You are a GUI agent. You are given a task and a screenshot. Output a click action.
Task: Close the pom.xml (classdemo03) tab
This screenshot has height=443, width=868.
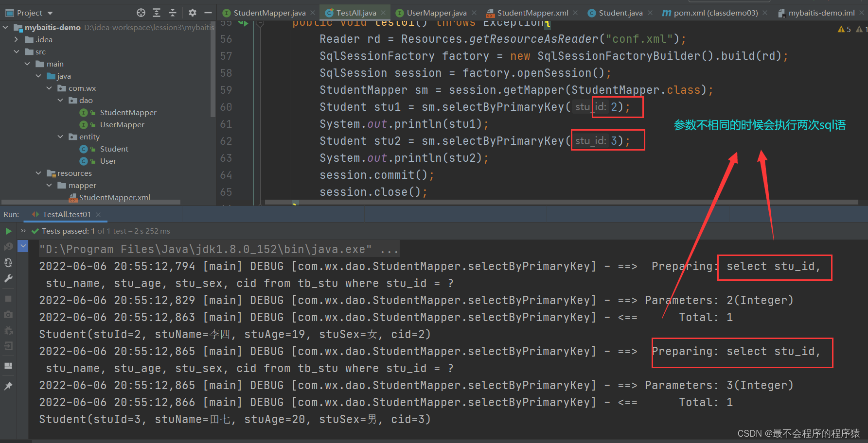click(x=765, y=13)
